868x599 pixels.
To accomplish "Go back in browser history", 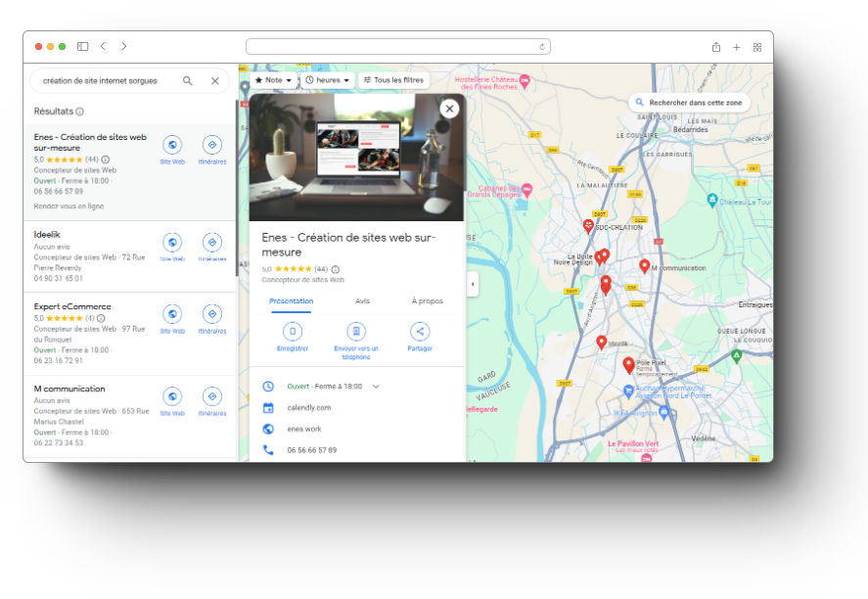I will coord(103,47).
